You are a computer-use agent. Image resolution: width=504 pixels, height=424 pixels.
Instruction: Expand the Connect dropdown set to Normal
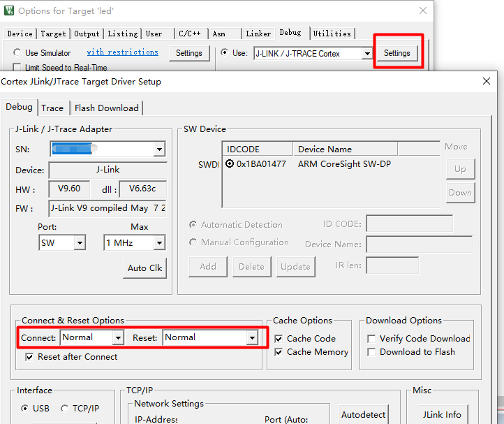[118, 338]
